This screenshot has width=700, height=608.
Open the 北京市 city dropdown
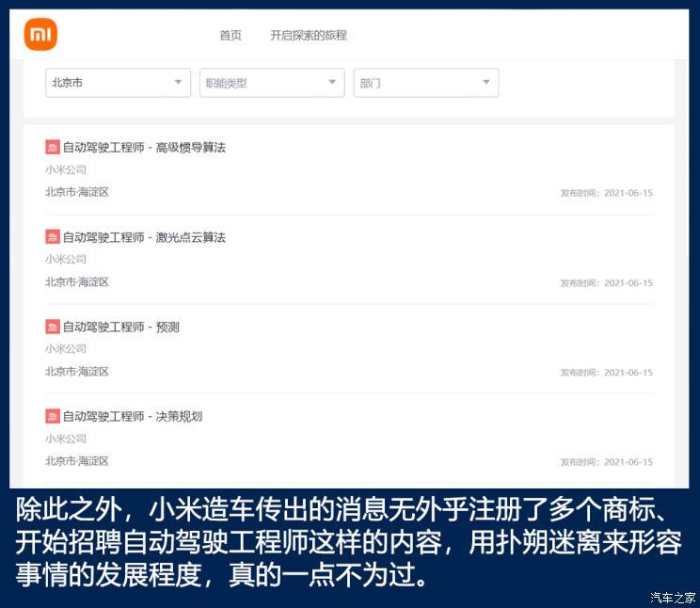118,83
